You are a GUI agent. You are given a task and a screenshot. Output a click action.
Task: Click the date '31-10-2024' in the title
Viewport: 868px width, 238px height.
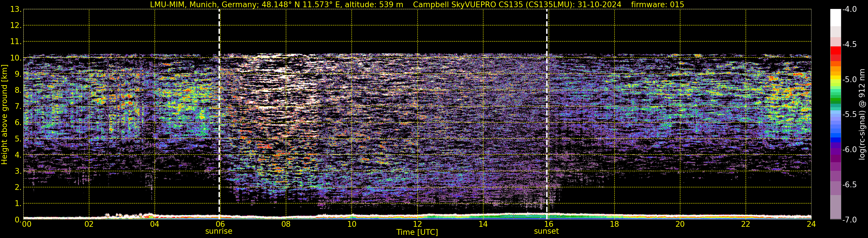[x=599, y=4]
